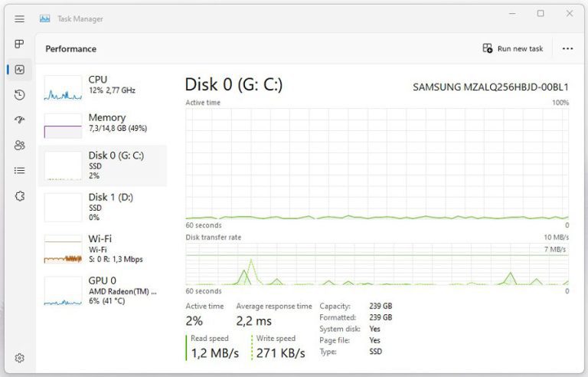588x377 pixels.
Task: Expand the three-dot more options menu
Action: tap(567, 48)
